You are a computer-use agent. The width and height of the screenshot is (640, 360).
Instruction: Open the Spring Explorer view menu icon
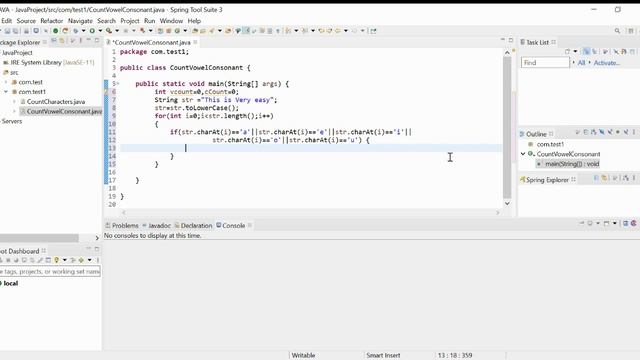tap(634, 178)
